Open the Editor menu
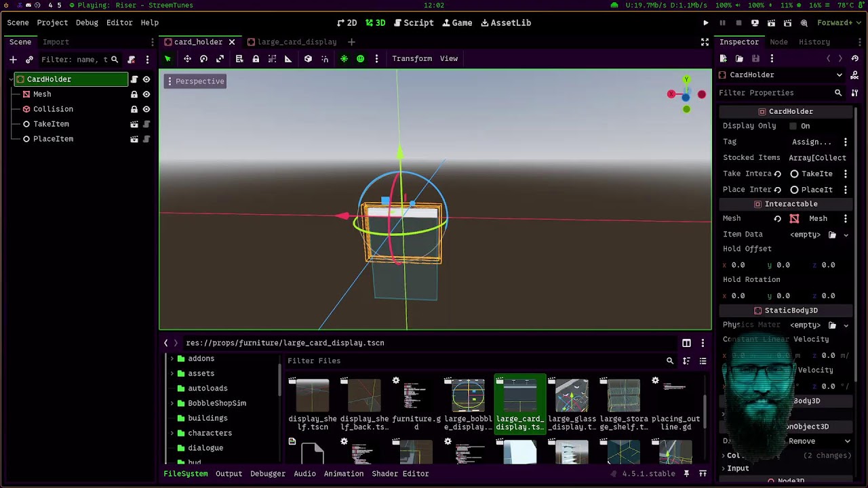This screenshot has width=868, height=488. 119,23
